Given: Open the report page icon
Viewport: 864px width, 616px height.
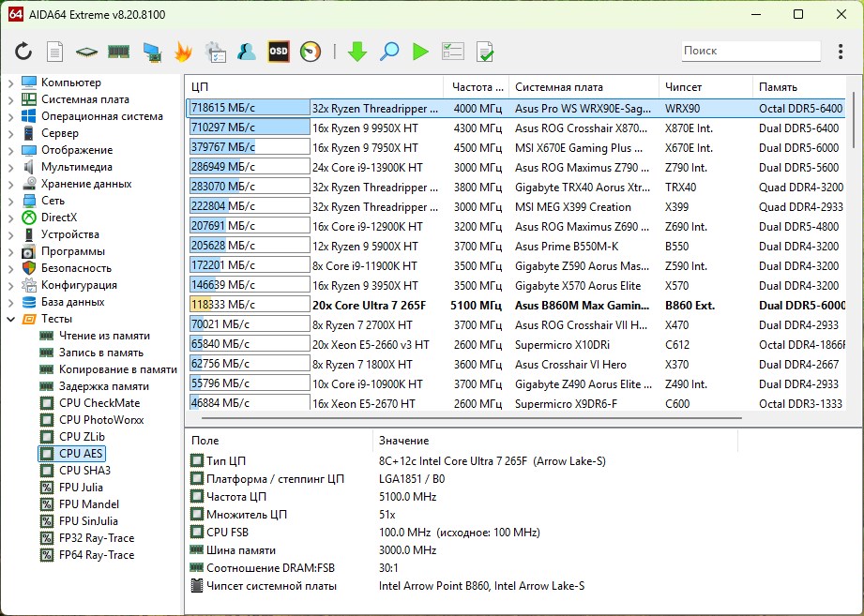Looking at the screenshot, I should click(x=55, y=52).
